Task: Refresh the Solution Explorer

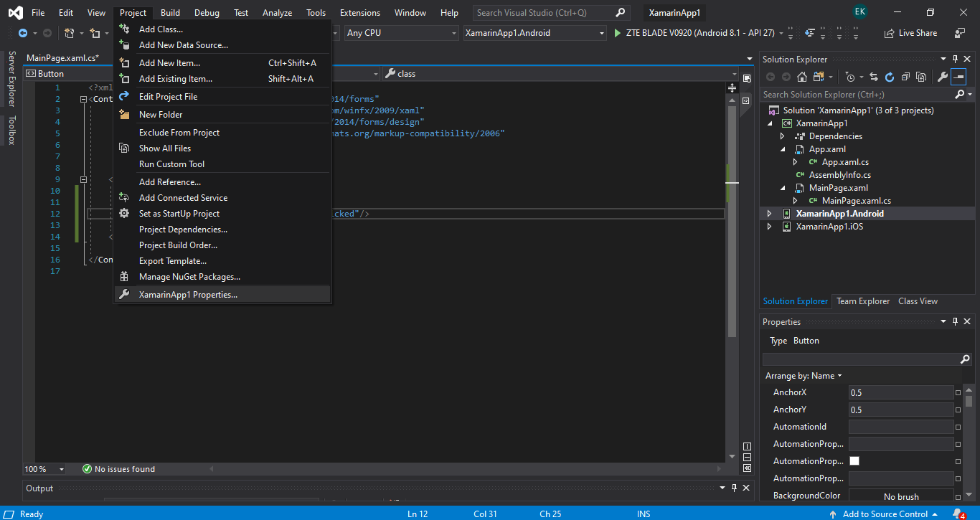Action: click(890, 77)
